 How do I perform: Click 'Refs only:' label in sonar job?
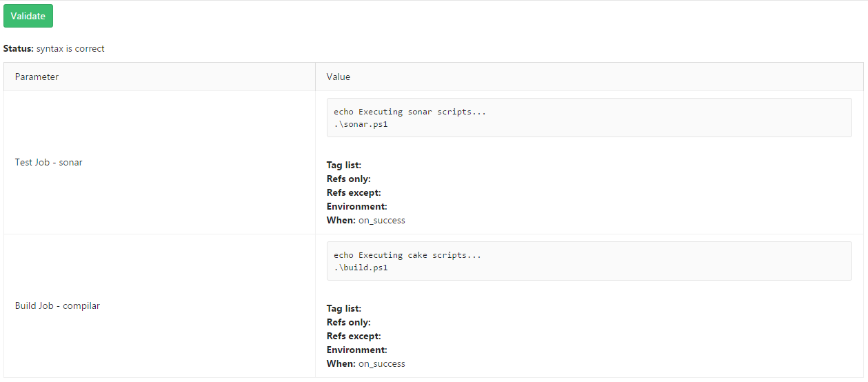(349, 179)
